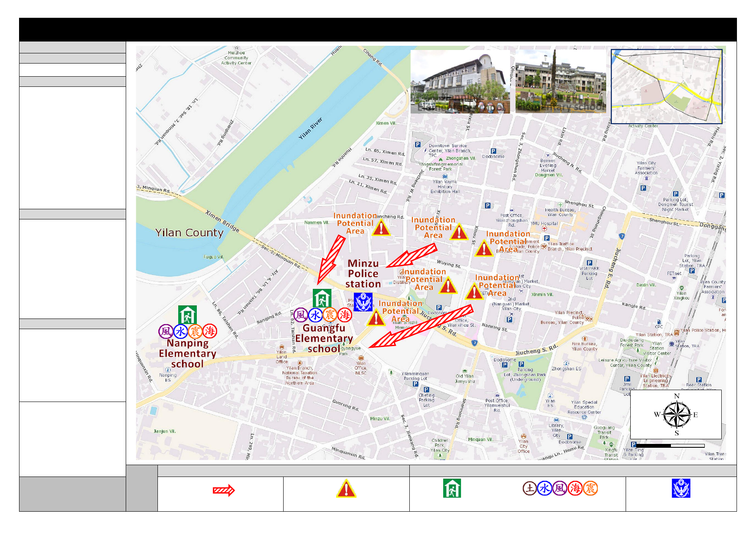Click the YMU Hospital marker icon
The image size is (756, 535).
pyautogui.click(x=544, y=229)
